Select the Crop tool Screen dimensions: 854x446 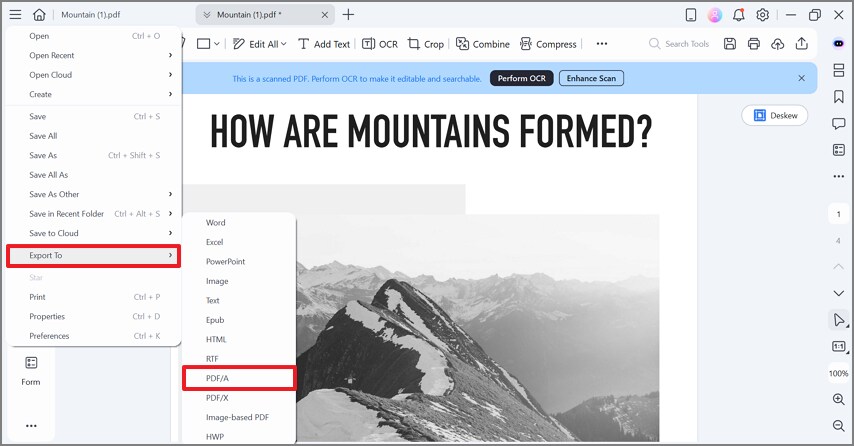(426, 44)
